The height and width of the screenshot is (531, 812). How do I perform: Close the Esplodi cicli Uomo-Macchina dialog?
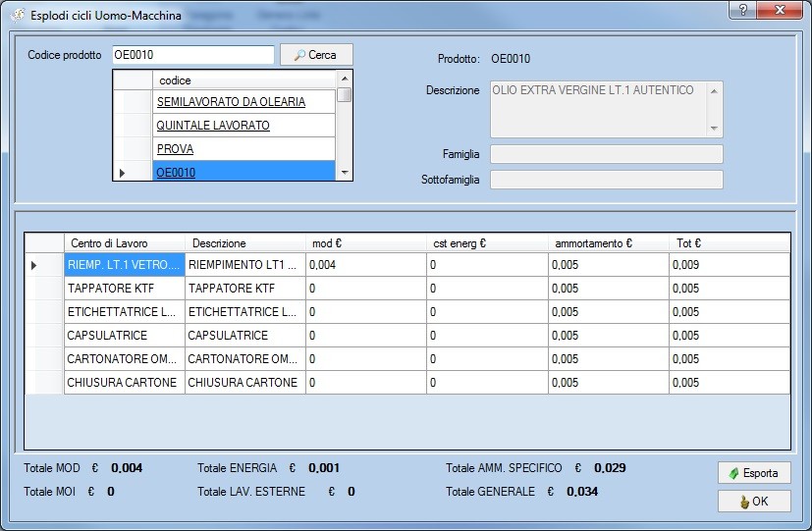pos(780,10)
